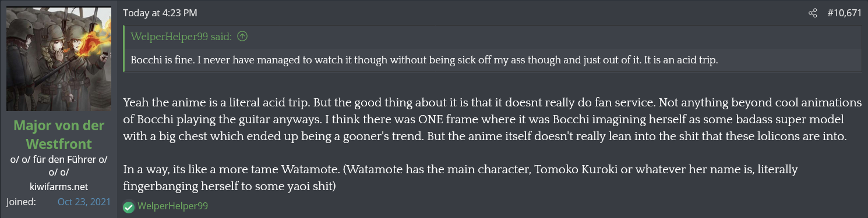Click the kiwifarms.net text under username
The image size is (868, 218).
pos(58,186)
